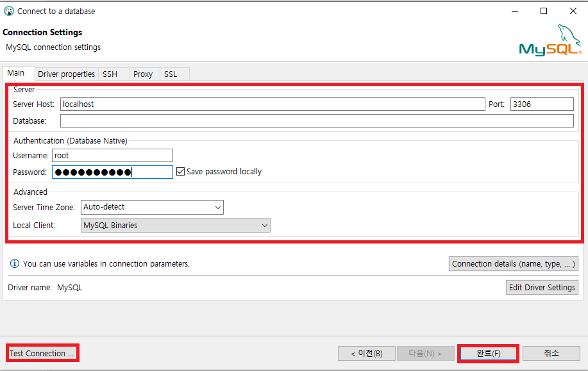588x371 pixels.
Task: Click the Test Connection button
Action: coord(42,354)
